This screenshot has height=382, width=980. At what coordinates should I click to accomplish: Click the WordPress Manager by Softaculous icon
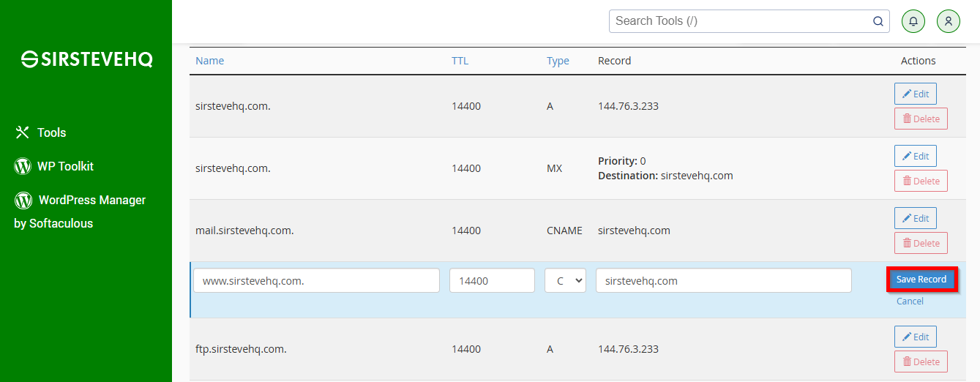tap(23, 200)
